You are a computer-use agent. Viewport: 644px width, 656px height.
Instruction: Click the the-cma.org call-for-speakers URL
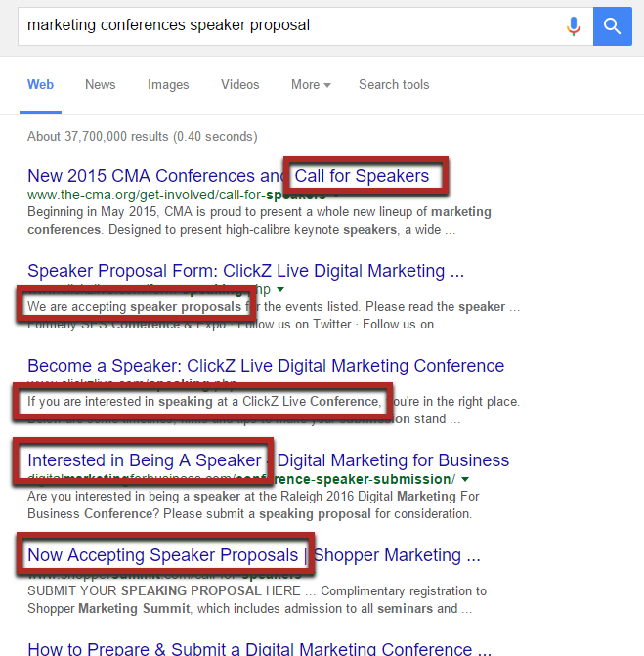point(177,195)
